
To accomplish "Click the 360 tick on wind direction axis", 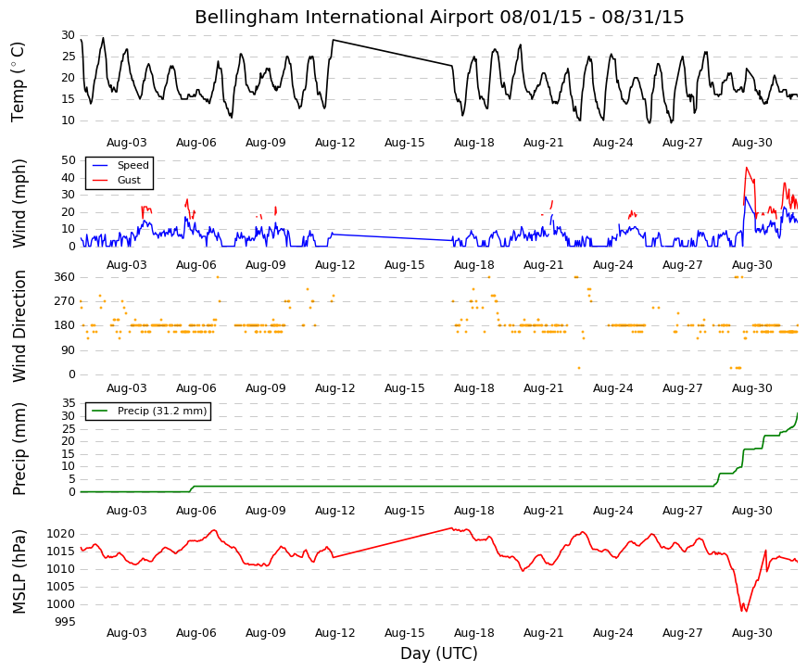I will (x=65, y=277).
